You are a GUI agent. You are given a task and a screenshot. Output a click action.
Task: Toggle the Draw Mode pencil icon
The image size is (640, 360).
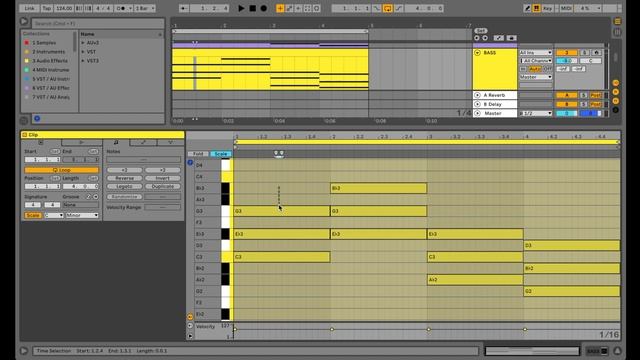(527, 8)
